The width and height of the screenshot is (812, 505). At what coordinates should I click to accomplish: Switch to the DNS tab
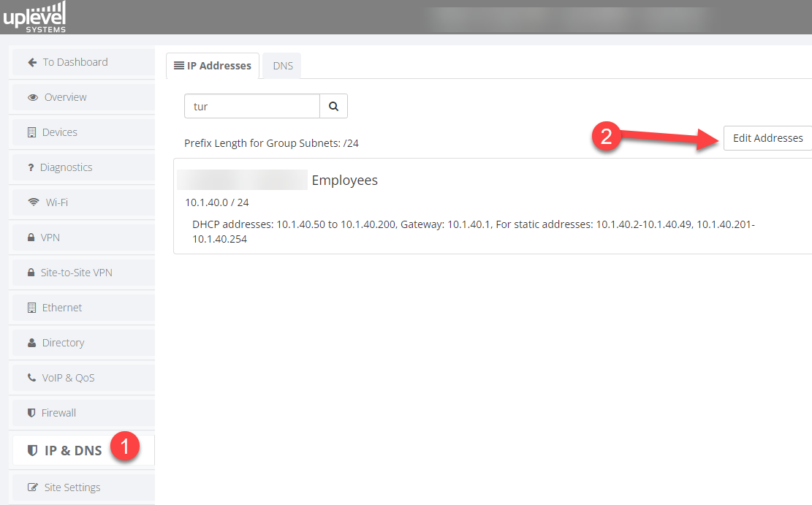tap(283, 66)
